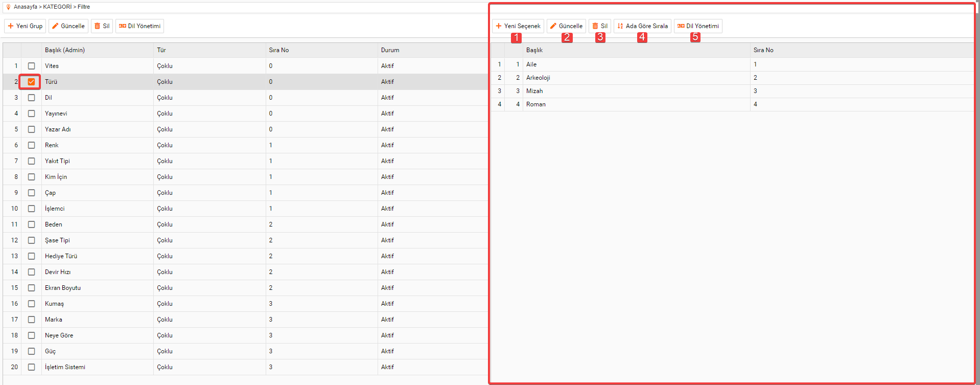Sort by Durum column header
Viewport: 980px width, 385px height.
(390, 50)
